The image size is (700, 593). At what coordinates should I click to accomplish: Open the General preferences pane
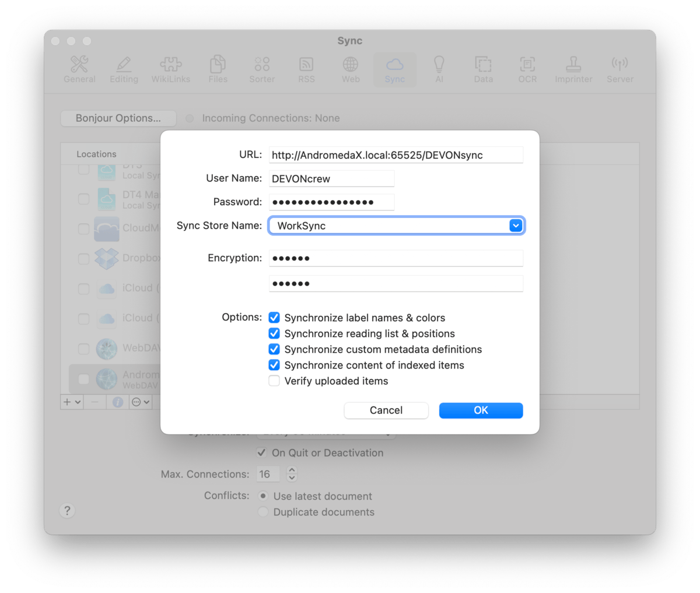tap(79, 70)
